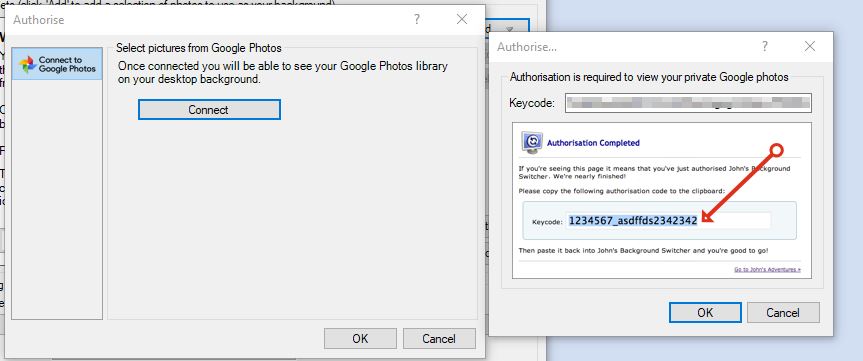Select Connect to Google Photos sidebar item
863x361 pixels.
click(57, 64)
